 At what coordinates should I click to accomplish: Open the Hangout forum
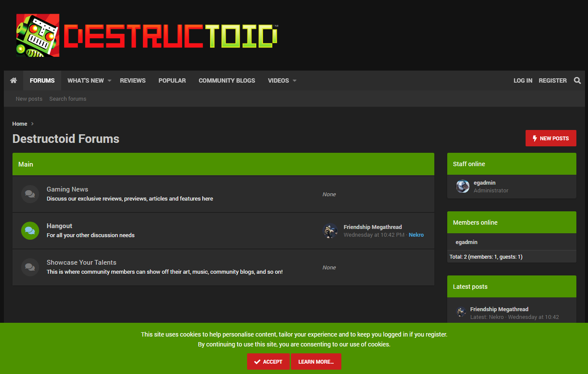(59, 226)
